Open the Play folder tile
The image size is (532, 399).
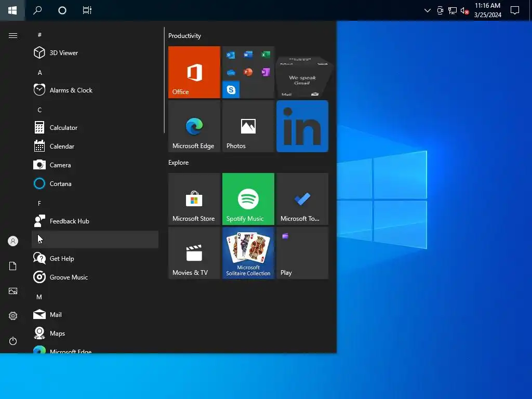pyautogui.click(x=302, y=253)
